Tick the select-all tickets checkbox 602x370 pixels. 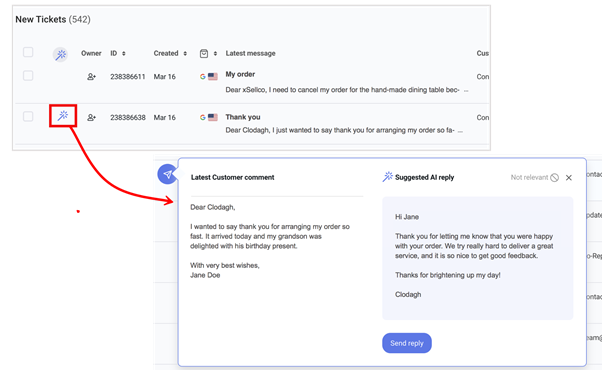(28, 52)
